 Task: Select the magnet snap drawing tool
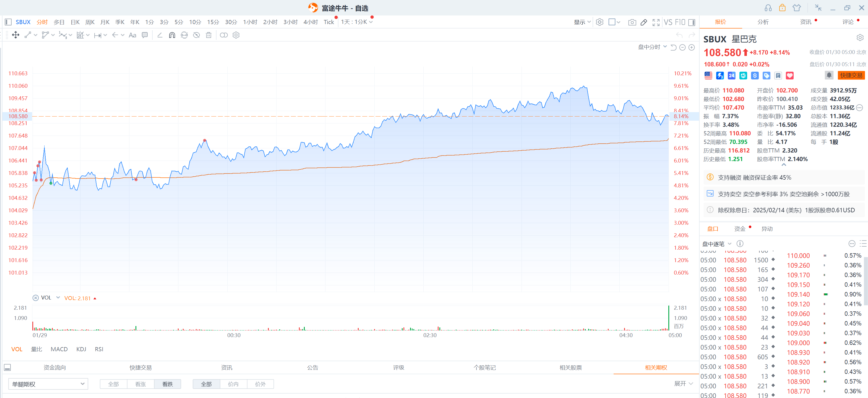[x=172, y=35]
